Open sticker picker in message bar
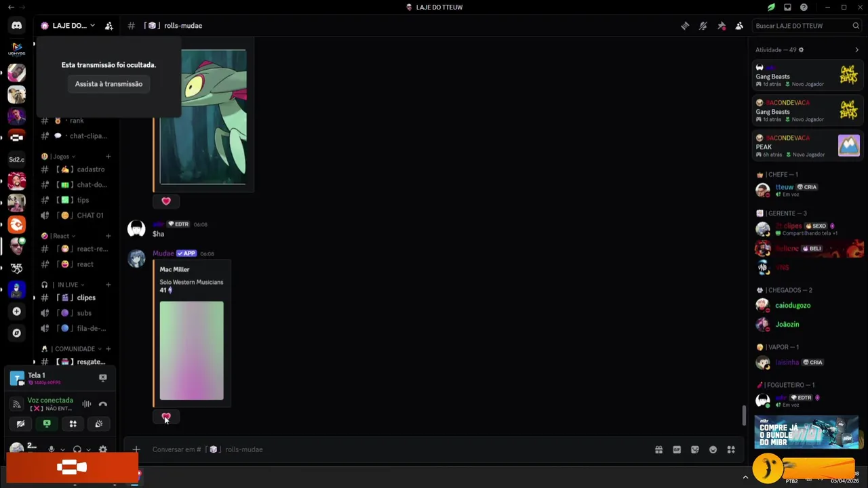This screenshot has height=488, width=868. 695,449
